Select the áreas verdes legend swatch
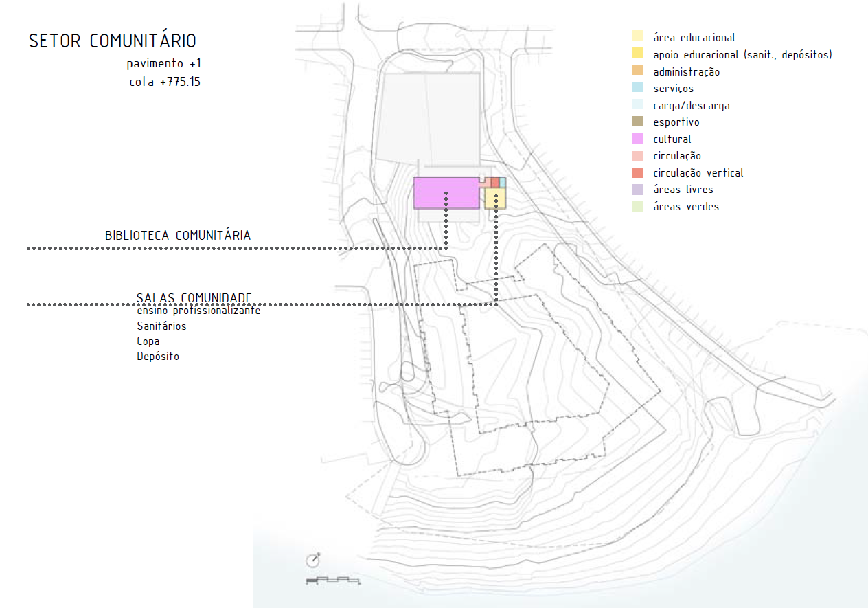Screen dimensions: 868x608 637,206
